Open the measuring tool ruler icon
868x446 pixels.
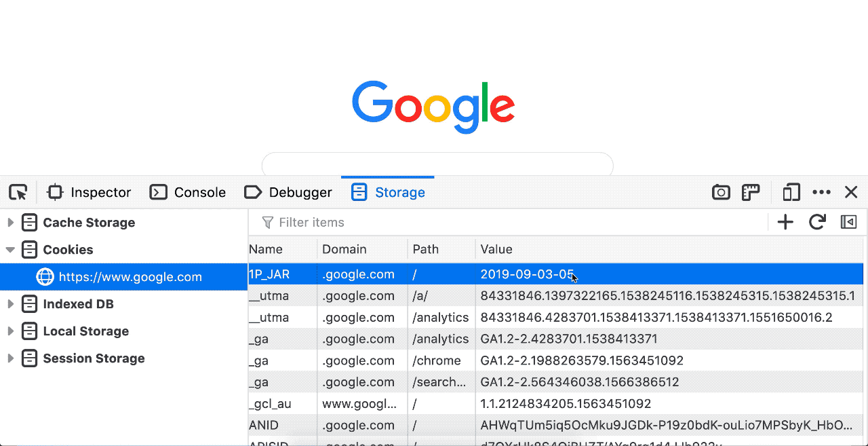(x=751, y=192)
